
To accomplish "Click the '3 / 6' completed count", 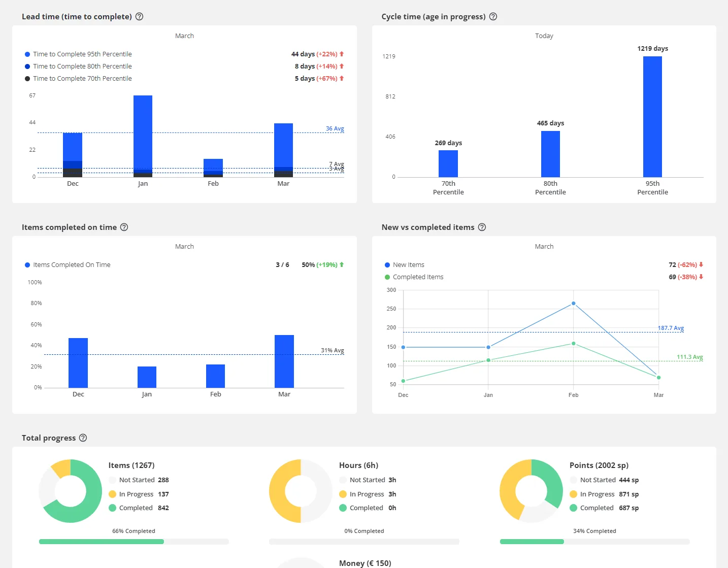I will coord(282,265).
